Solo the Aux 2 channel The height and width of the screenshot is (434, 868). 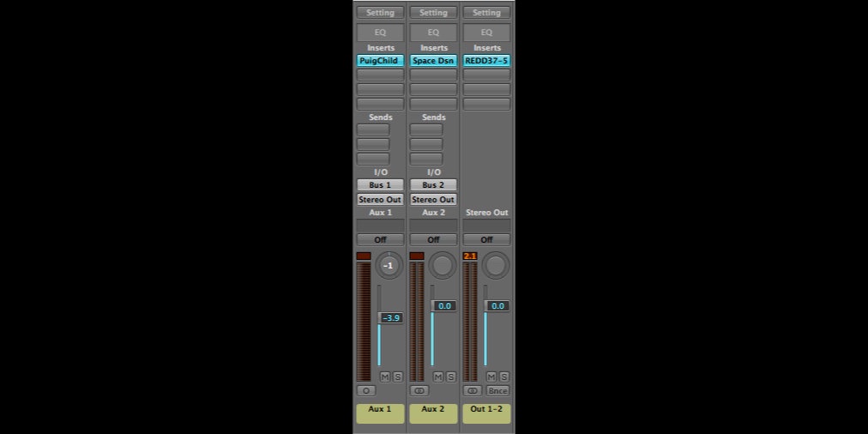(451, 377)
